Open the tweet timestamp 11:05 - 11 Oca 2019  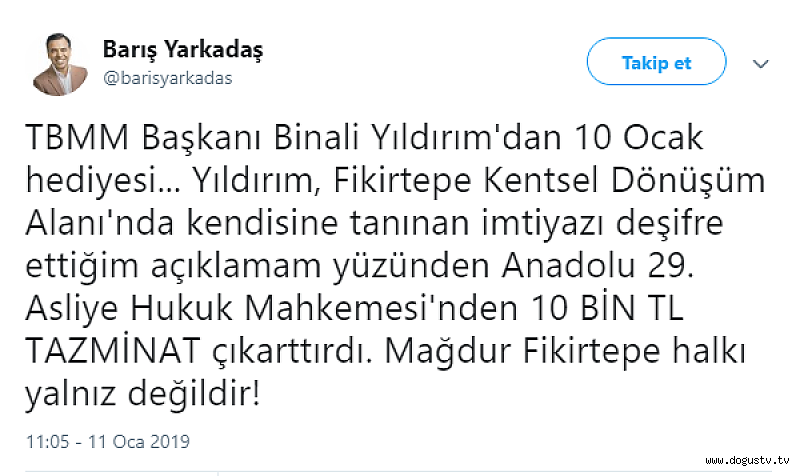[x=110, y=439]
